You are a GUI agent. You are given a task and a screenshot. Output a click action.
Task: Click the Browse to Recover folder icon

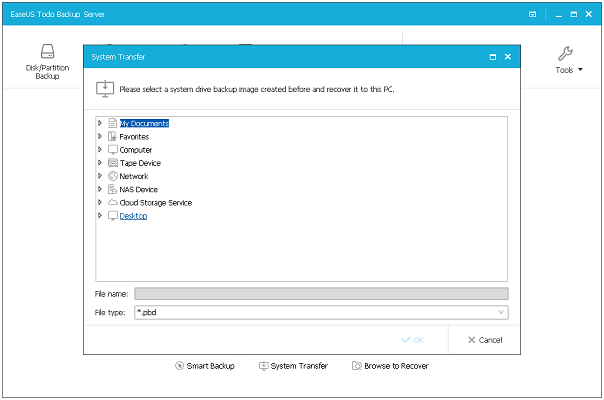coord(357,366)
